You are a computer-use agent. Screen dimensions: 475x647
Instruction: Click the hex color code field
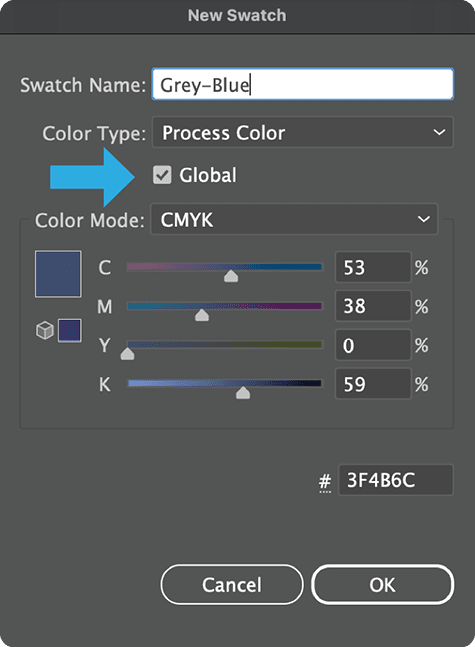(396, 480)
